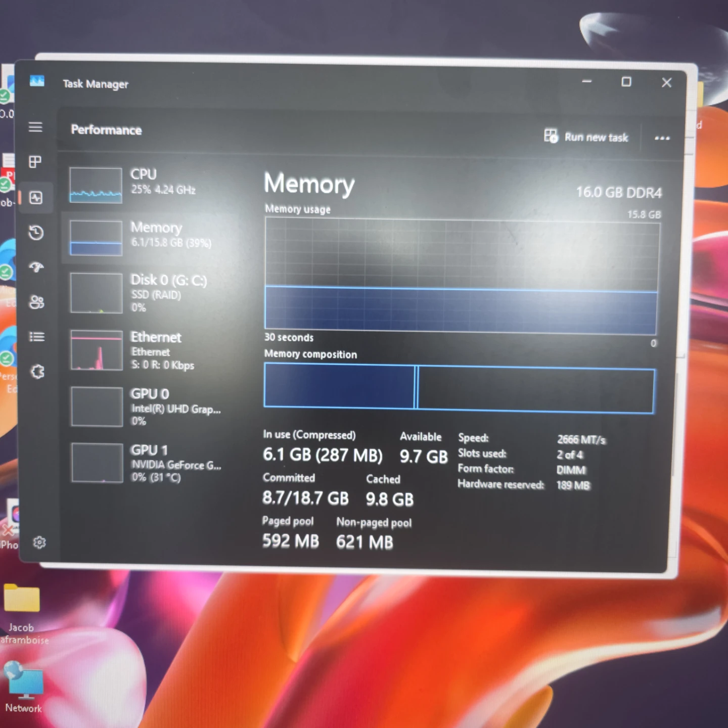Select the CPU performance entry
Screen dimensions: 728x728
151,185
